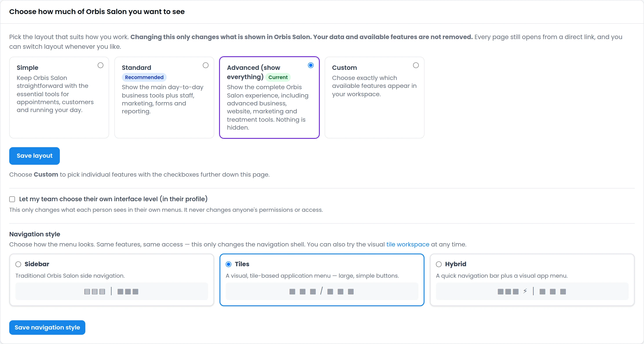Click the Sidebar layout preview icons

click(x=112, y=291)
